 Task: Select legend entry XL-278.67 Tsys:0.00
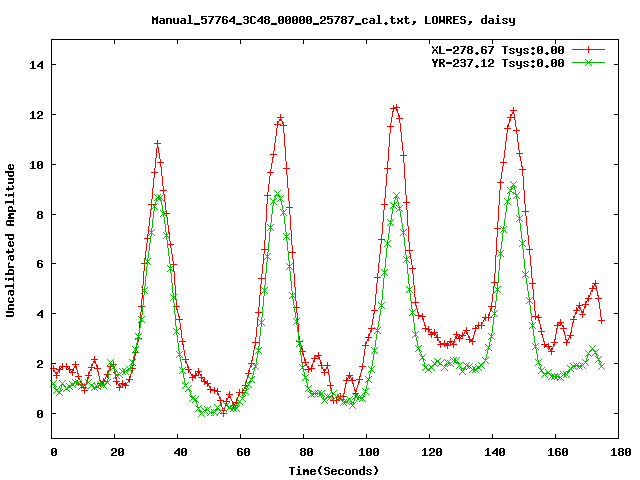point(498,50)
